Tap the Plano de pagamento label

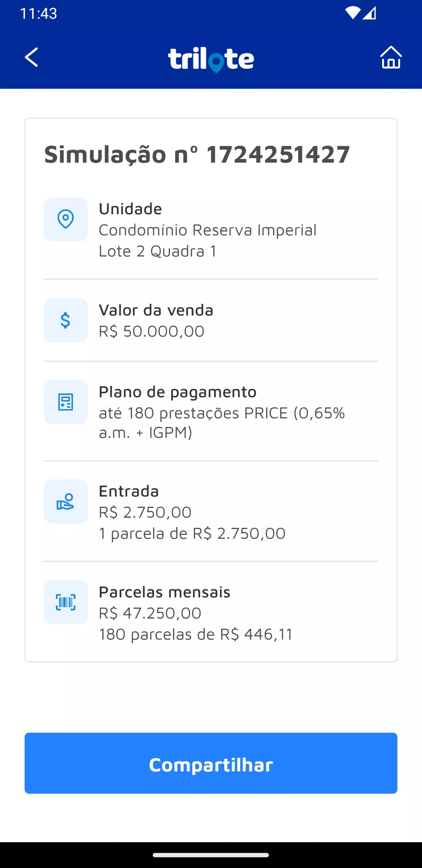[x=177, y=392]
